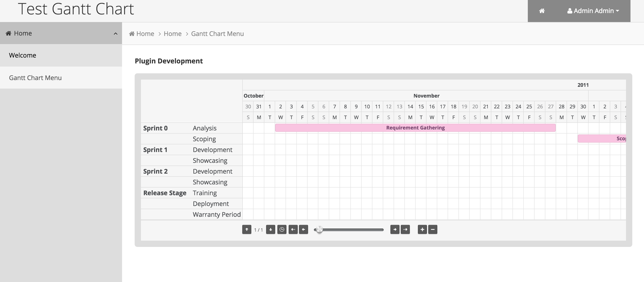Go to the chart beginning with the dotted left arrow

coord(293,229)
